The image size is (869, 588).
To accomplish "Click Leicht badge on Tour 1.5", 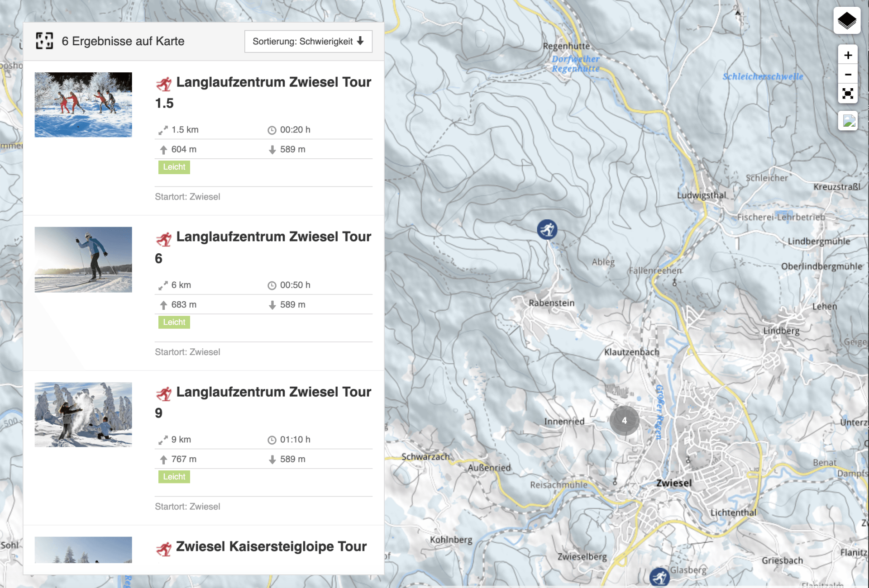I will pos(174,167).
